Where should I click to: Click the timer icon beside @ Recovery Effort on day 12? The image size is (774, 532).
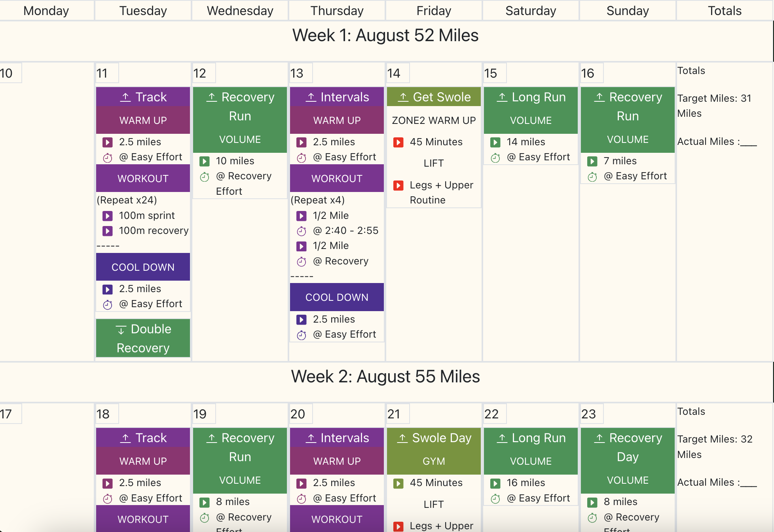coord(205,177)
